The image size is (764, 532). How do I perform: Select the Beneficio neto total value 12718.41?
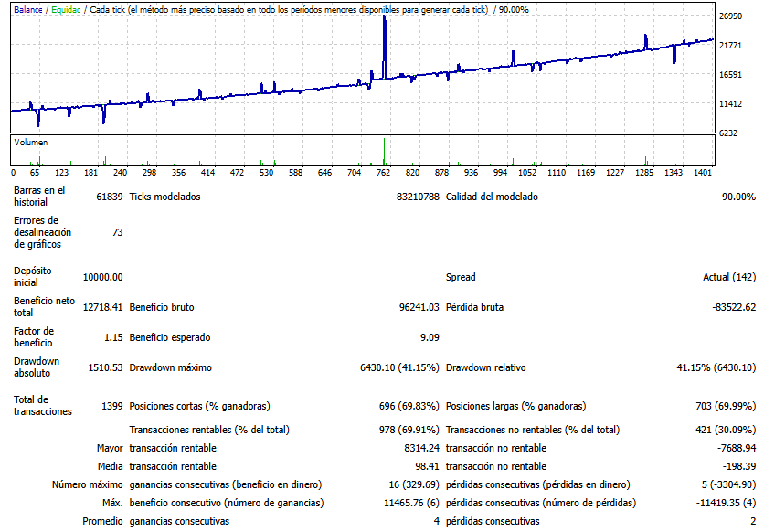[x=102, y=307]
